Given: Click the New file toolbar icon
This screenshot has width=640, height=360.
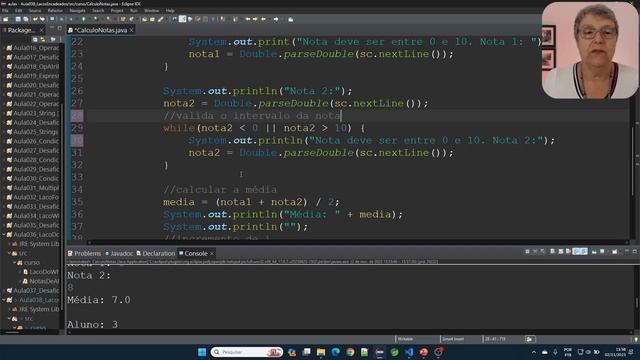Looking at the screenshot, I should [6, 19].
